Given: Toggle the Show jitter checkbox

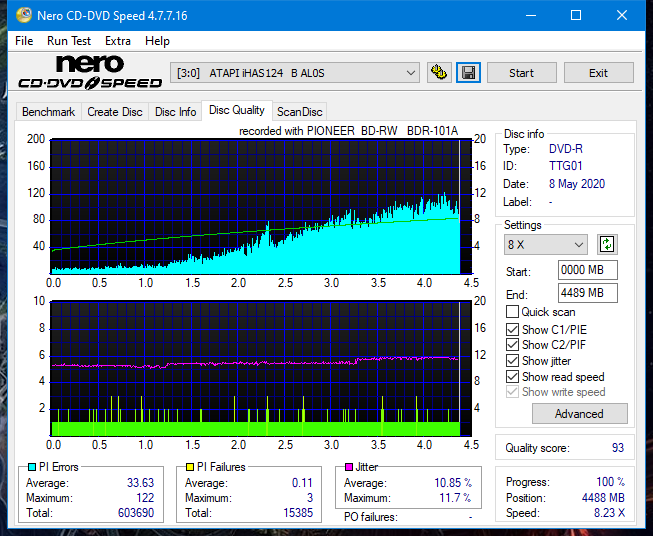Looking at the screenshot, I should [x=512, y=361].
